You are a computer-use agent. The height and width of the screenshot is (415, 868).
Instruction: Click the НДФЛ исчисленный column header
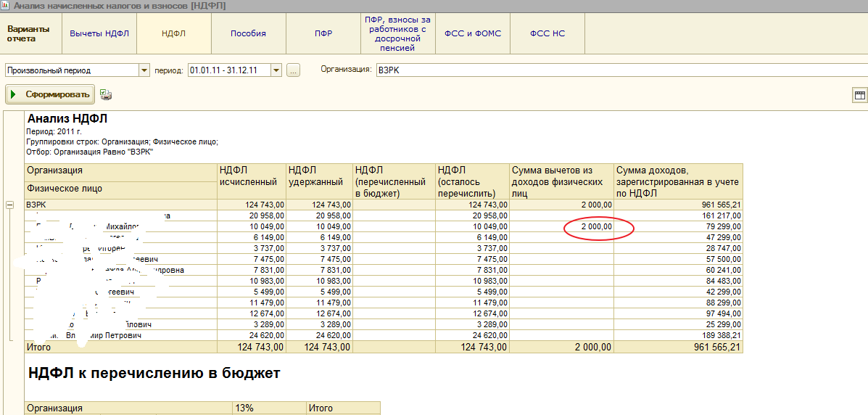pos(251,176)
